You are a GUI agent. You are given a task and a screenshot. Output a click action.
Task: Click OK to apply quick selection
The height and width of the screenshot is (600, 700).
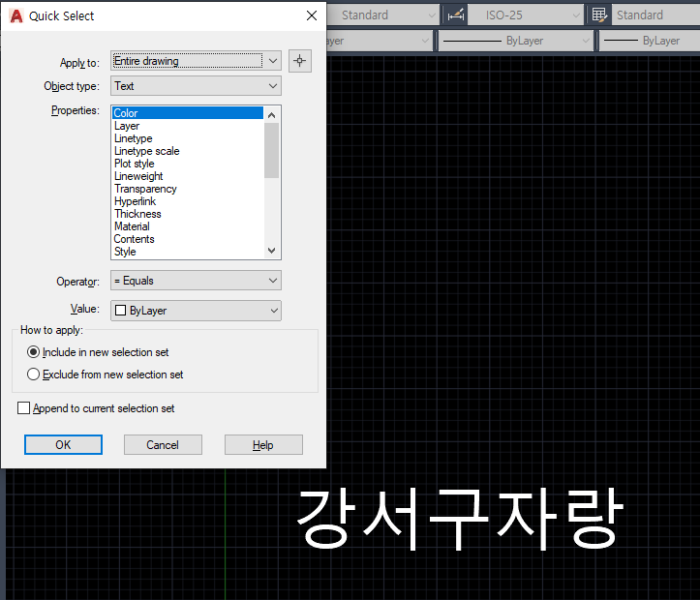pyautogui.click(x=63, y=445)
